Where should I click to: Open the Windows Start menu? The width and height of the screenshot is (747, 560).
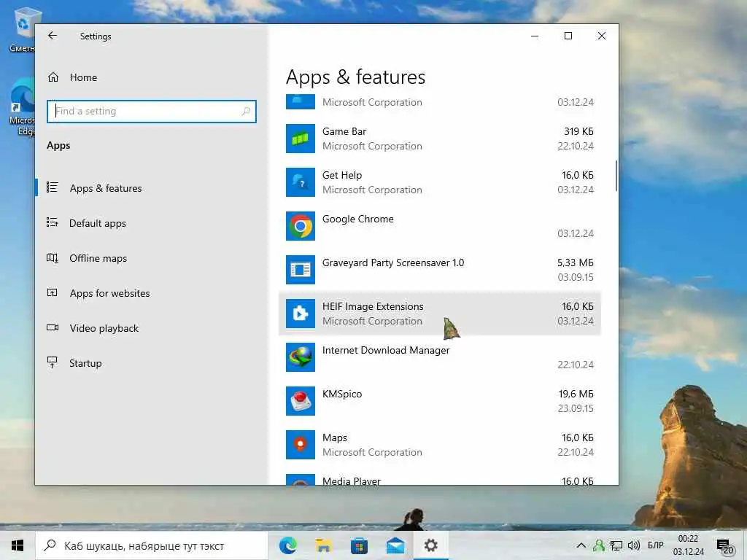(18, 545)
